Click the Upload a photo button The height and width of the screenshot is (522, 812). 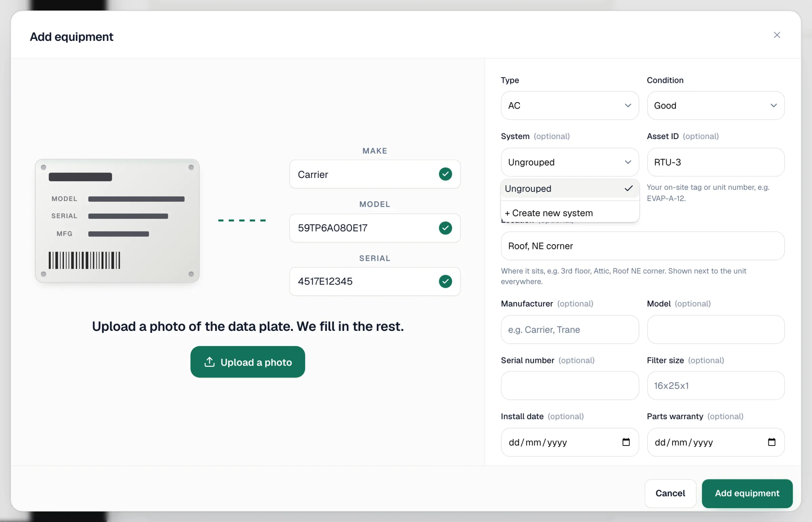[248, 362]
